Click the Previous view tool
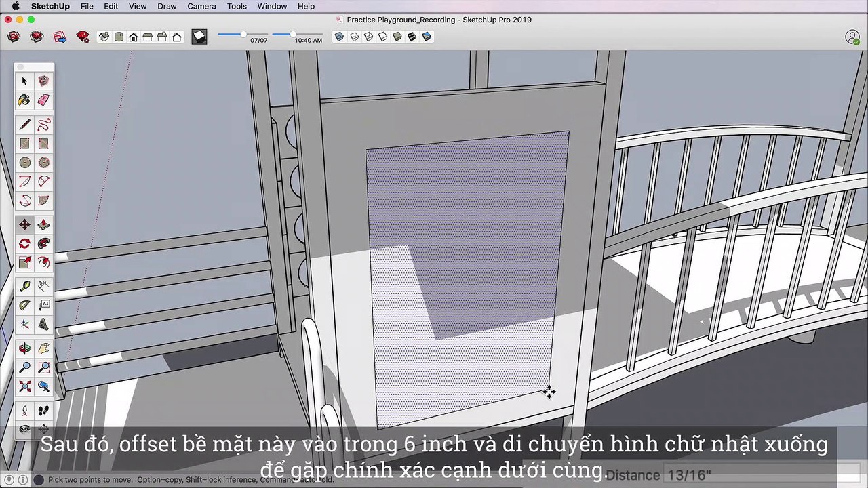The image size is (868, 488). [43, 386]
